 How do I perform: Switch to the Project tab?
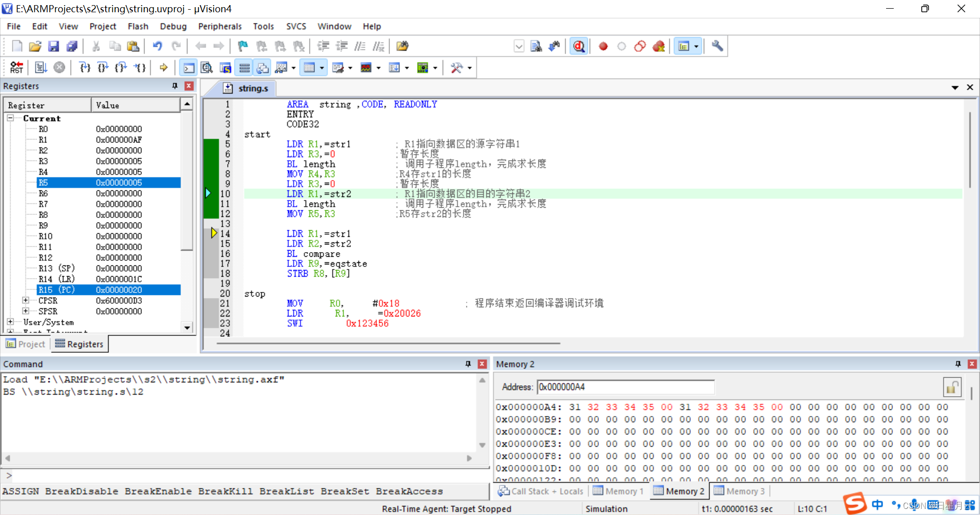[26, 344]
